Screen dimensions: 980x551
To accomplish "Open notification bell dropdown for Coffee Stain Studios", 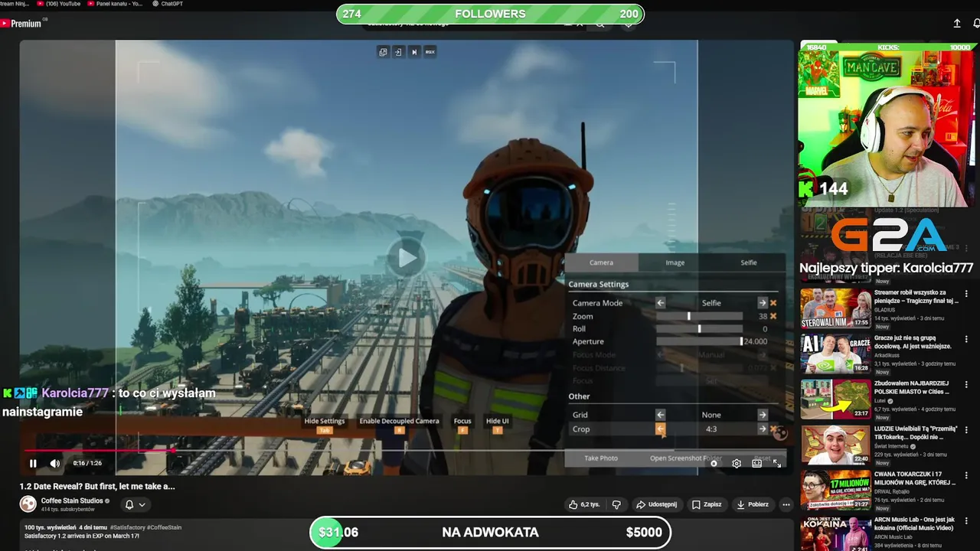I will (135, 504).
